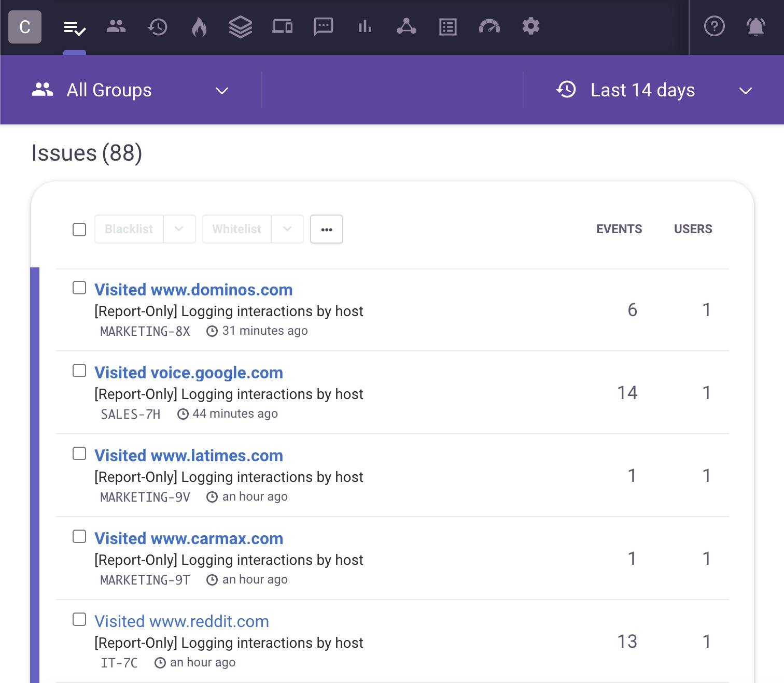Open the notifications bell icon
The image size is (784, 683).
[x=756, y=26]
